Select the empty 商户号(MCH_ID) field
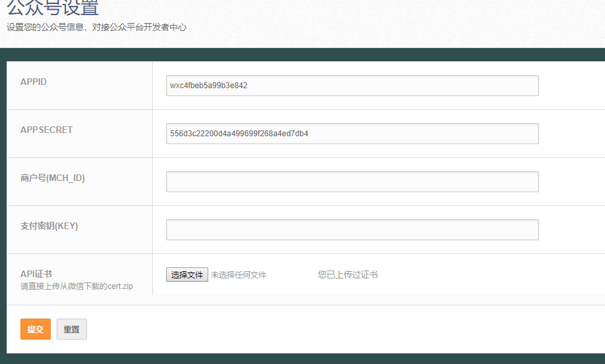605x364 pixels. click(353, 182)
